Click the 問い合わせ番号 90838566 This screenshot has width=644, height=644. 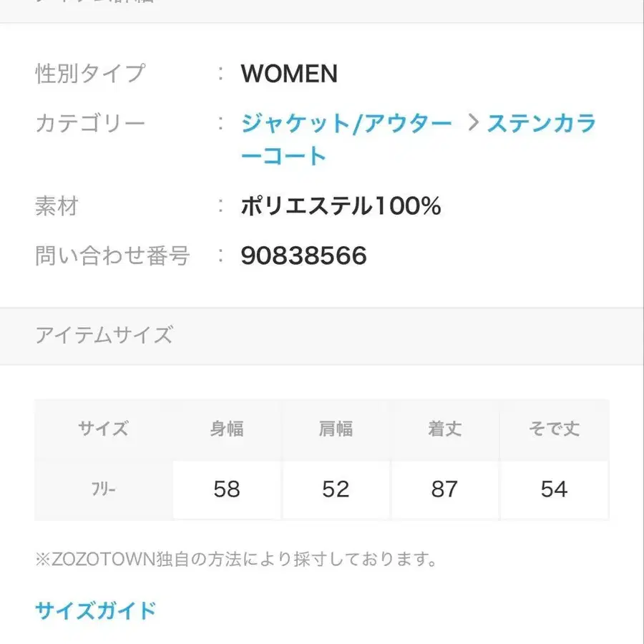coord(303,255)
